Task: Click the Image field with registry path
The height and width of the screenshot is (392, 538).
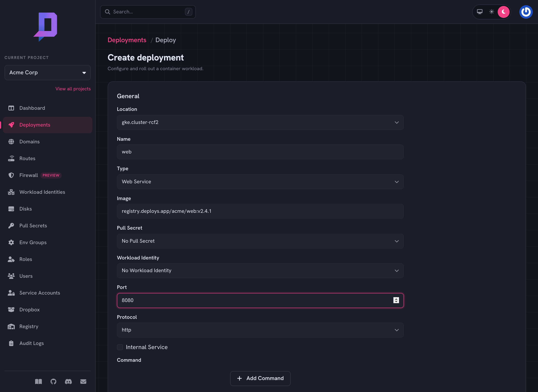Action: 260,211
